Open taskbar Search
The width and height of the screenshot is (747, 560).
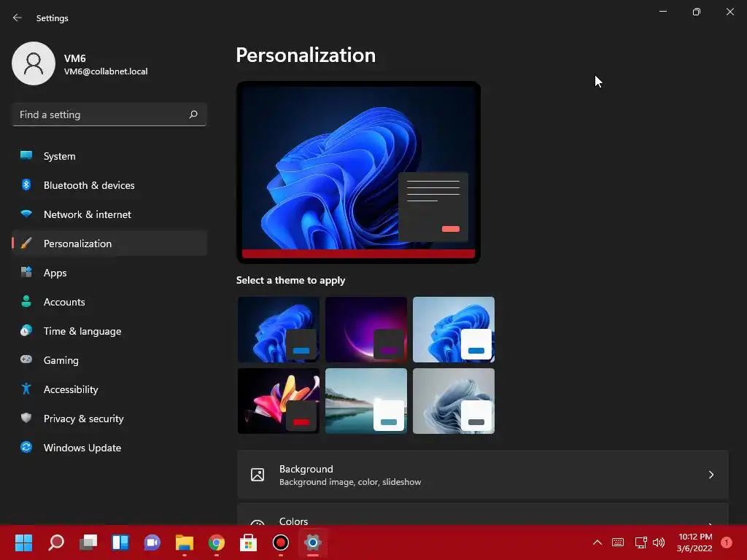[56, 542]
